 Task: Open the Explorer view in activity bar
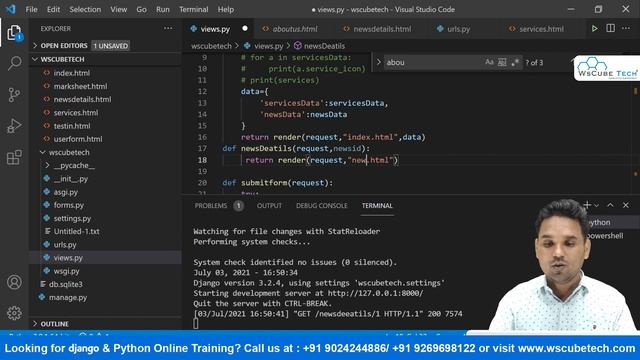click(x=14, y=33)
